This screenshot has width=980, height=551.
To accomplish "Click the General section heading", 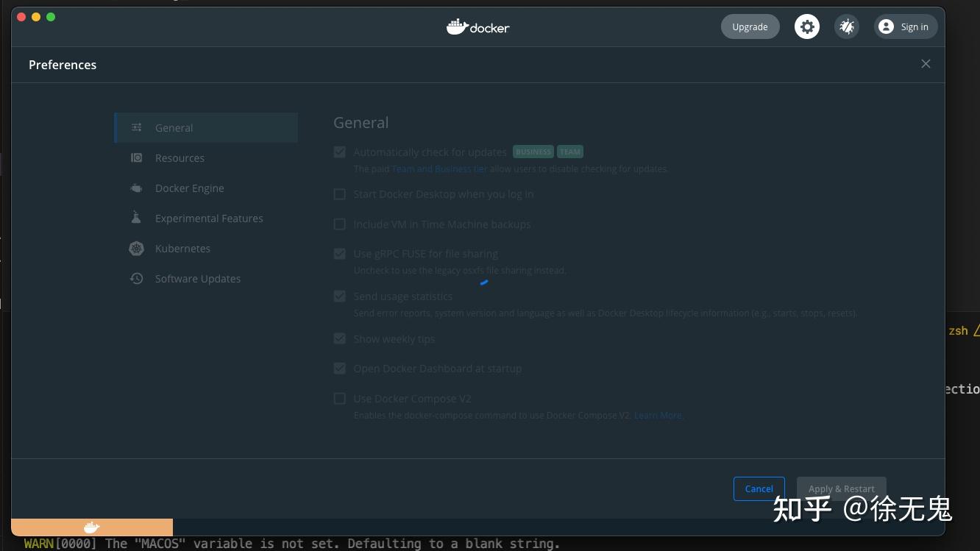I will pos(361,123).
